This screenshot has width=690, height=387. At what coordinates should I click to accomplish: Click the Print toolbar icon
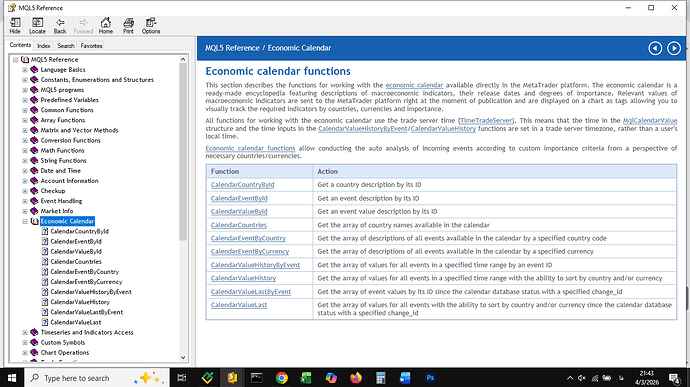[x=128, y=26]
